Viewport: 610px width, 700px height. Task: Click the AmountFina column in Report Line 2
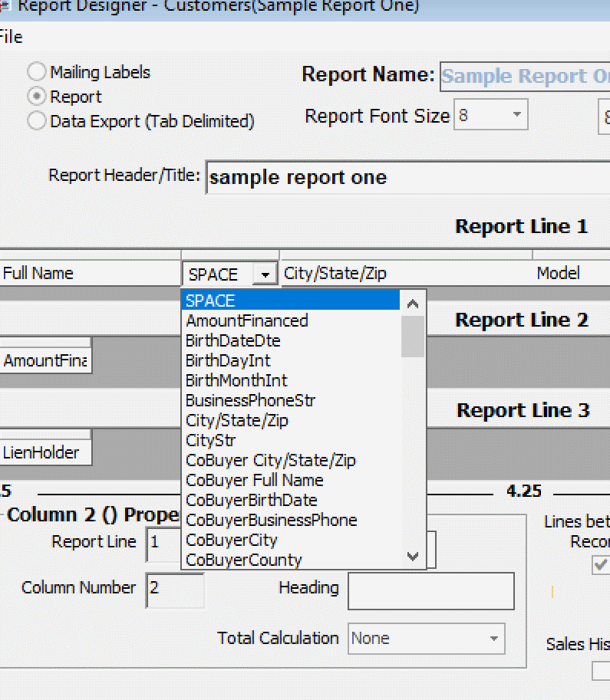click(45, 360)
